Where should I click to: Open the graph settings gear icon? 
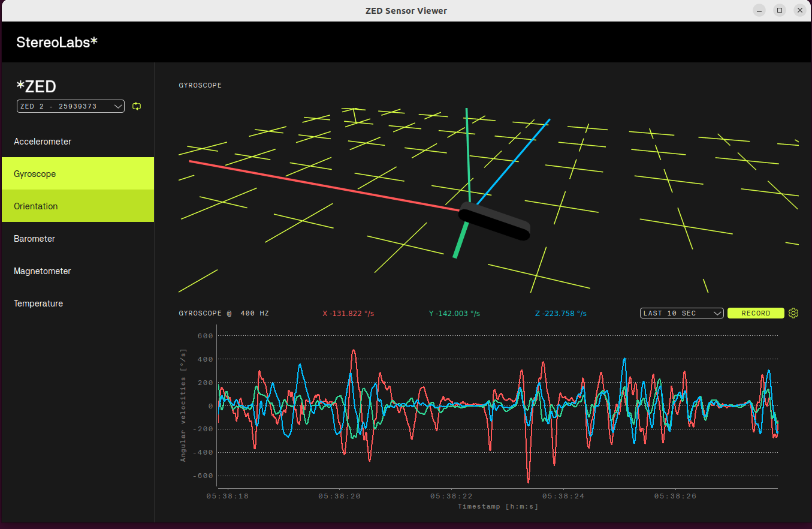(793, 313)
